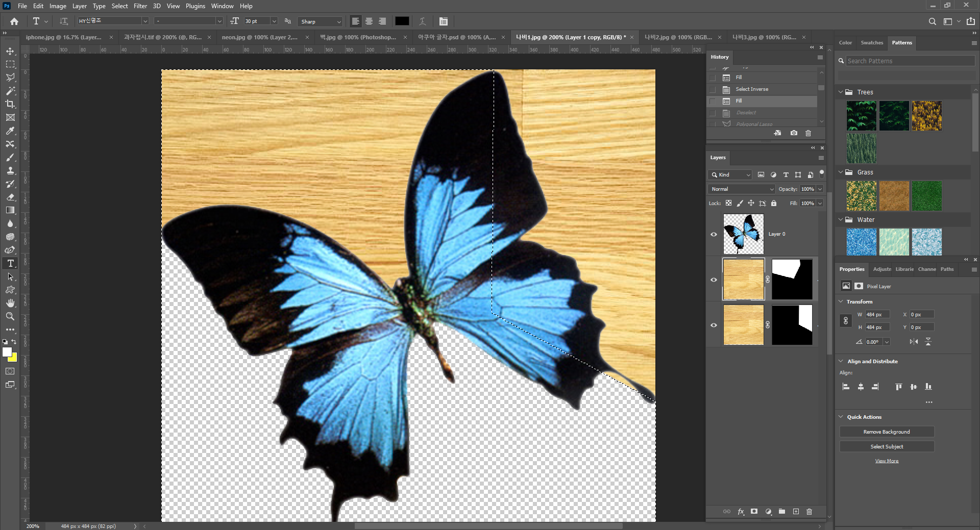980x530 pixels.
Task: Create a new layer in Layers panel
Action: (796, 512)
